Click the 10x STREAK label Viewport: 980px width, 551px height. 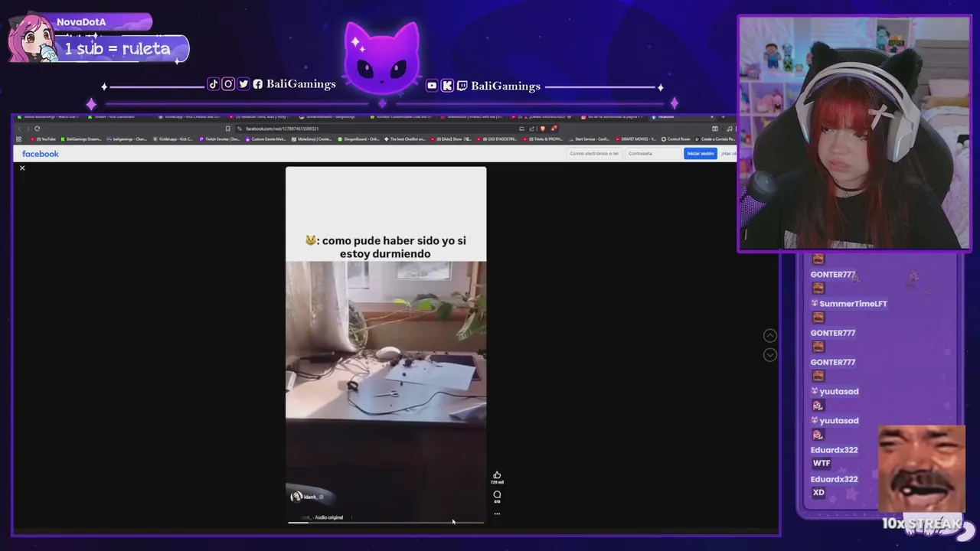coord(921,523)
